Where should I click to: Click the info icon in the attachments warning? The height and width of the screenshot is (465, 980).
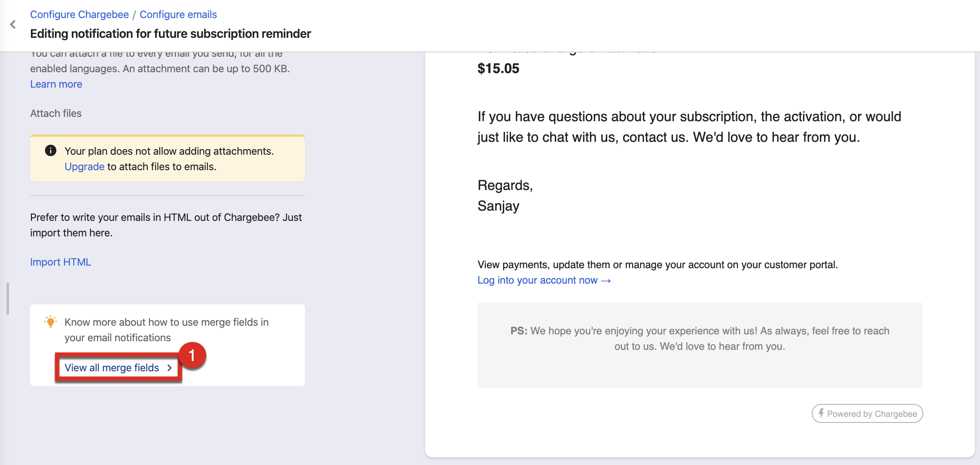[51, 150]
